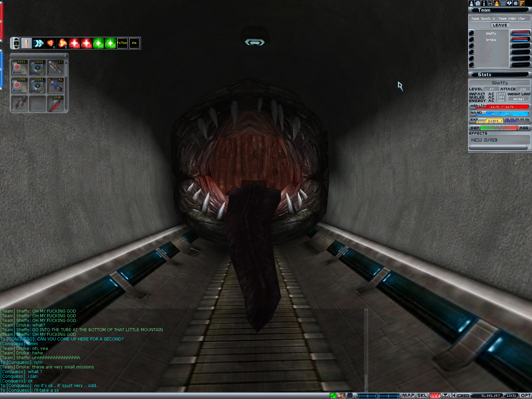
Task: Select the first-aid kit labeled 0300
Action: point(19,86)
